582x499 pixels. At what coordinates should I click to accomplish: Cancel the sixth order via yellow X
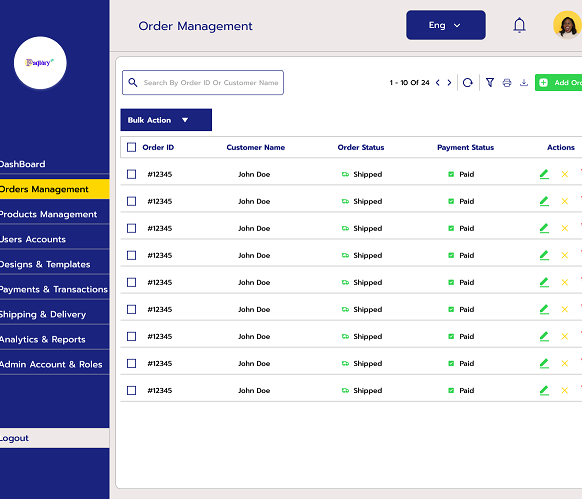coord(565,309)
